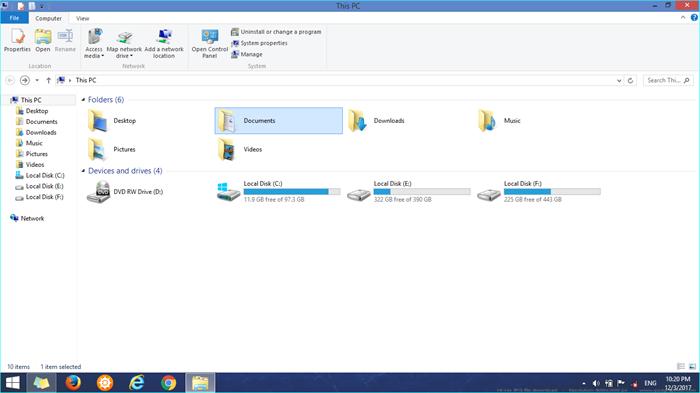Click Uninstall or change a program

[276, 32]
